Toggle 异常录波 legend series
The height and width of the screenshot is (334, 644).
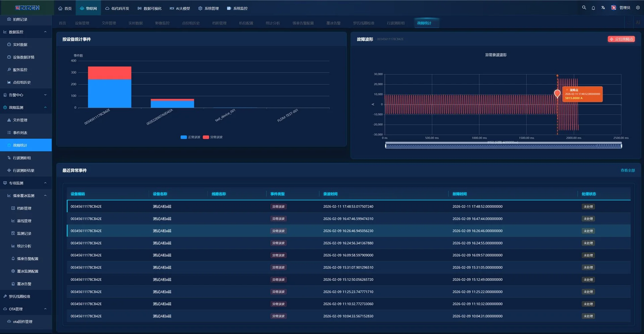point(213,137)
